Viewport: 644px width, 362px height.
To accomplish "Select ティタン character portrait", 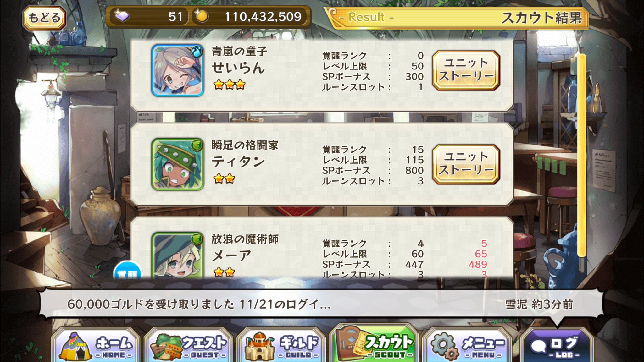I will [x=177, y=164].
